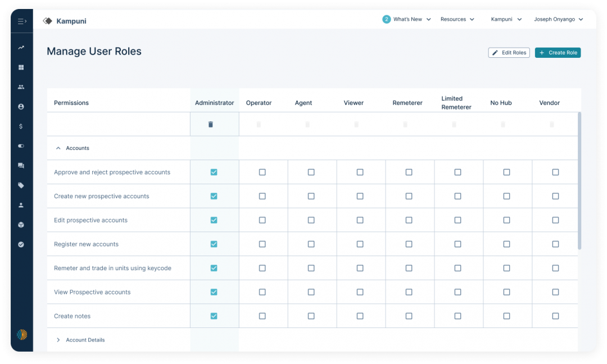Click the Edit Roles button
The image size is (607, 364).
pyautogui.click(x=509, y=53)
